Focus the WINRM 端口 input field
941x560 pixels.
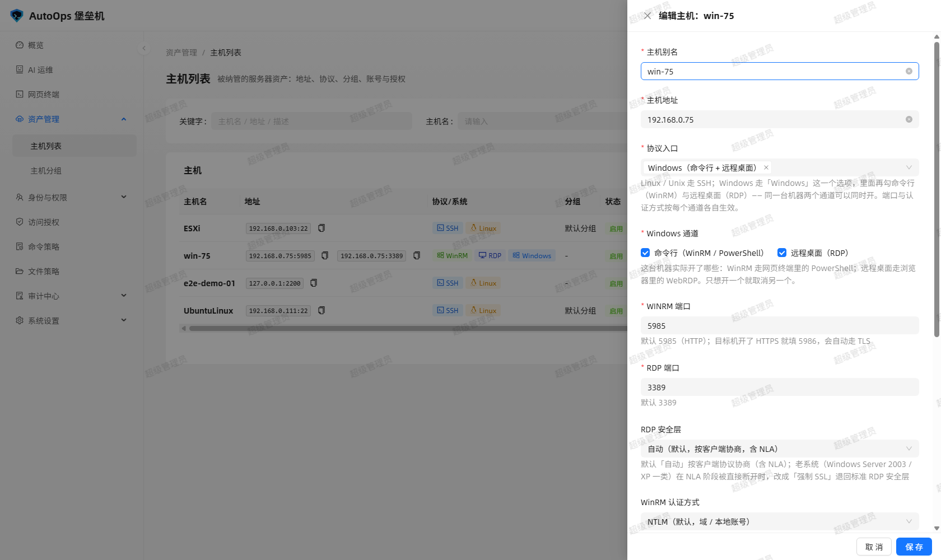coord(780,325)
